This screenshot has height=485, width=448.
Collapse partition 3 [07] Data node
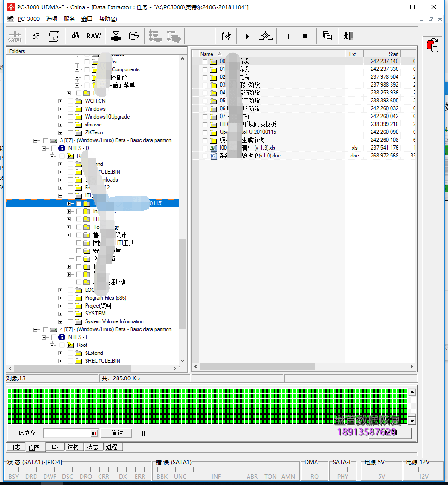35,140
